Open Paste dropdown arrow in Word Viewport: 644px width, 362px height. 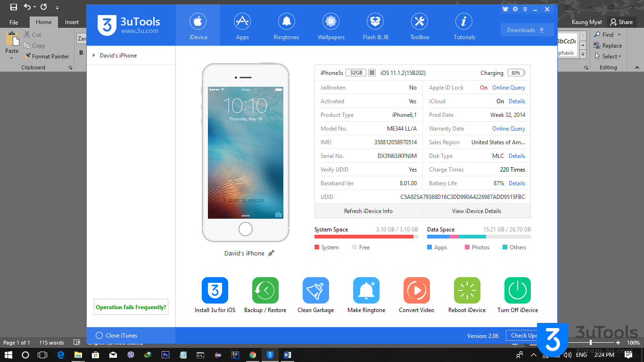[x=12, y=58]
